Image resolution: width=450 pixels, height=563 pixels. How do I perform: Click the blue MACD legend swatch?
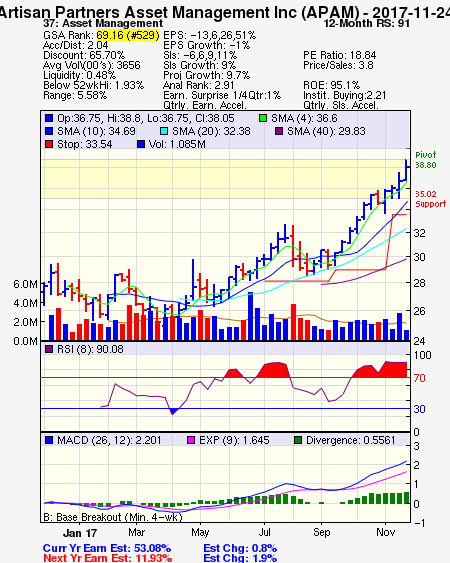pyautogui.click(x=49, y=440)
